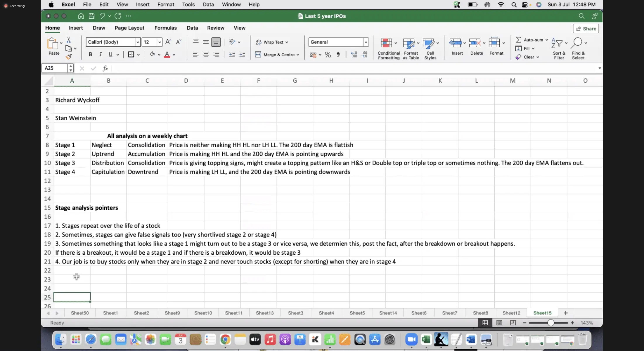
Task: Switch to Sheet12 tab
Action: [511, 313]
